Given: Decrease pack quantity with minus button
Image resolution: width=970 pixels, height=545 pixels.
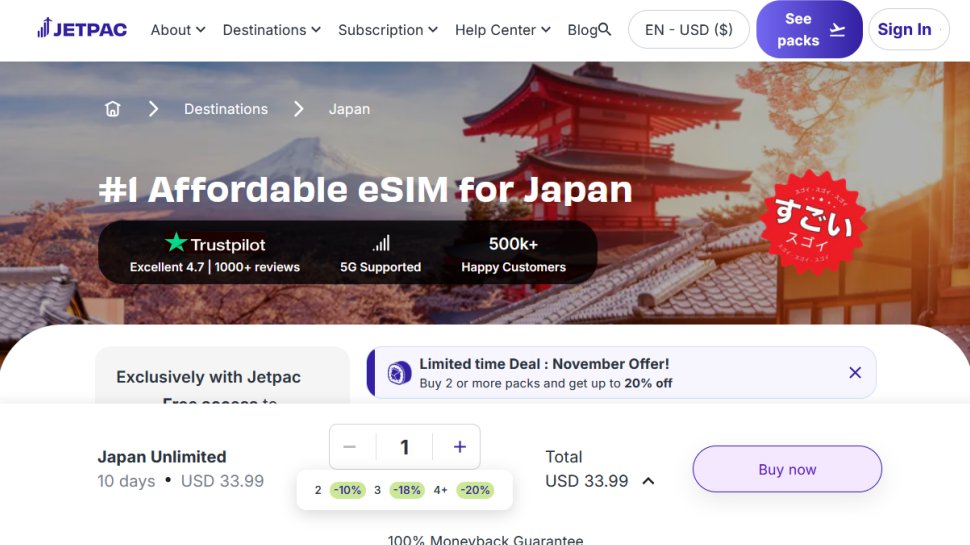Looking at the screenshot, I should [x=350, y=447].
